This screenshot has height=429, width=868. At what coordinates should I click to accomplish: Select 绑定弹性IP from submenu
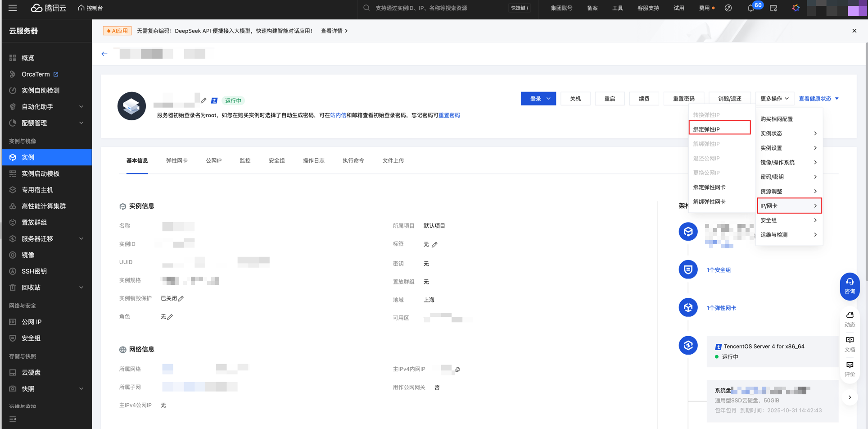719,129
